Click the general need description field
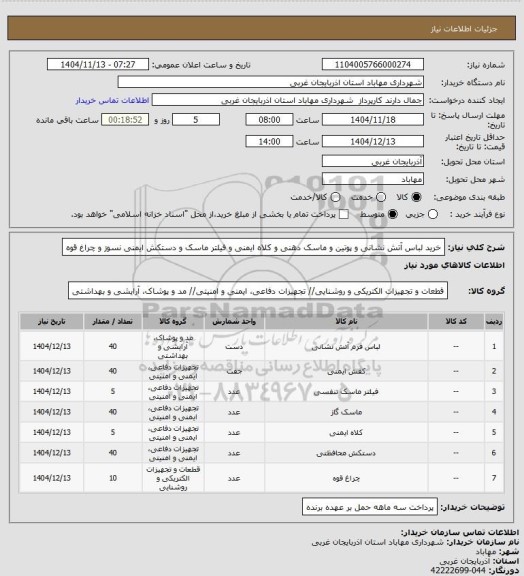The height and width of the screenshot is (576, 524). (253, 248)
